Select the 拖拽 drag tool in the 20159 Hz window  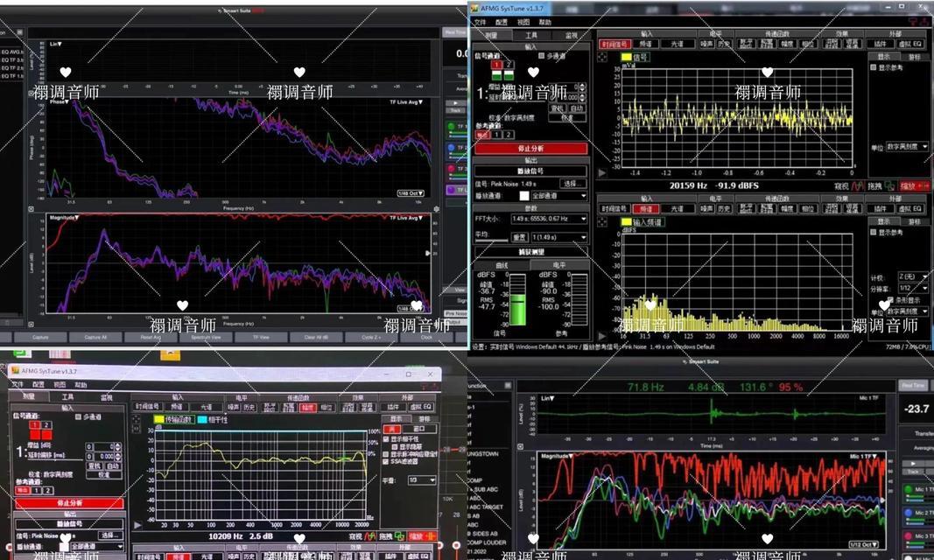881,186
